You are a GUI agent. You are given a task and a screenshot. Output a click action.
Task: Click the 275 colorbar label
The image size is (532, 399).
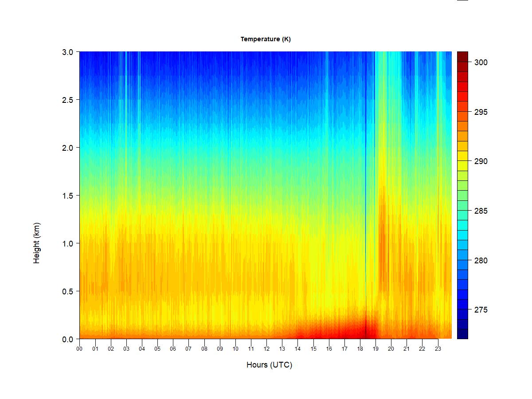point(481,310)
